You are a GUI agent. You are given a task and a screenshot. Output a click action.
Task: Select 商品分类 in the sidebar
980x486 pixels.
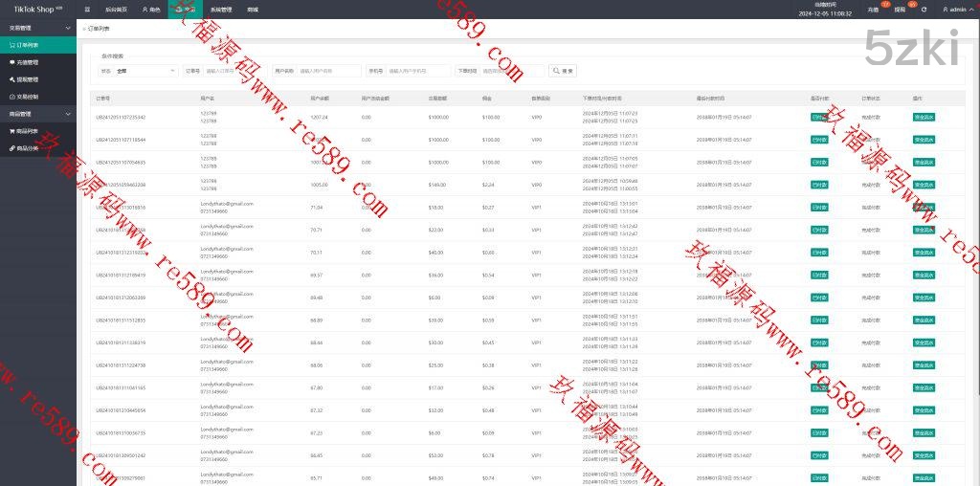point(38,148)
